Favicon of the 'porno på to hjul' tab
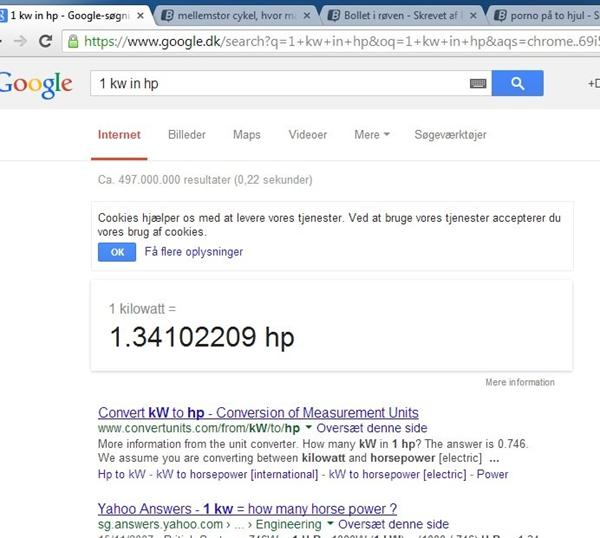Viewport: 600px width, 538px height. pyautogui.click(x=500, y=16)
